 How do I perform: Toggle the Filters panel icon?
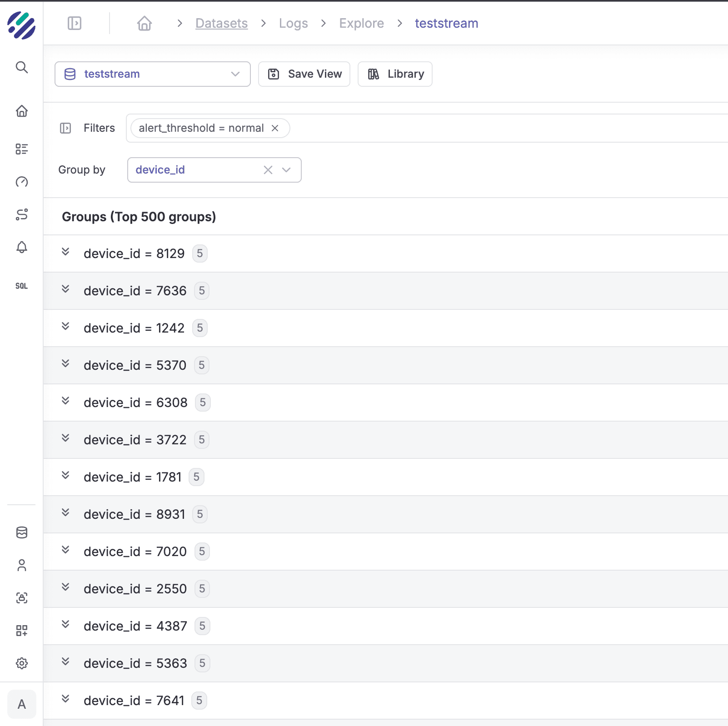[x=65, y=128]
